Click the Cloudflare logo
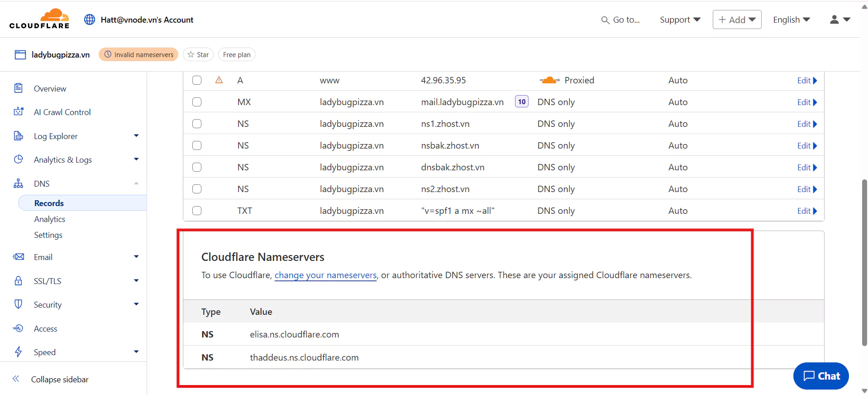Viewport: 868px width, 395px height. [x=39, y=19]
